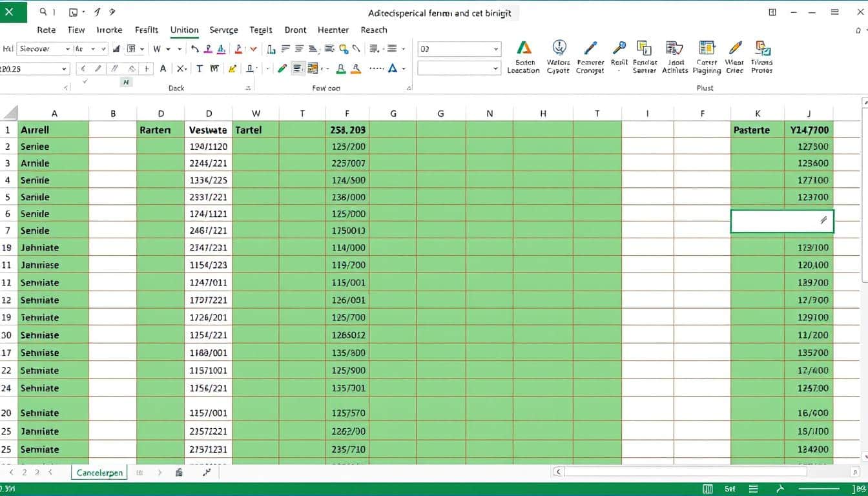
Task: Click the orange underlined stamp icon
Action: 357,68
